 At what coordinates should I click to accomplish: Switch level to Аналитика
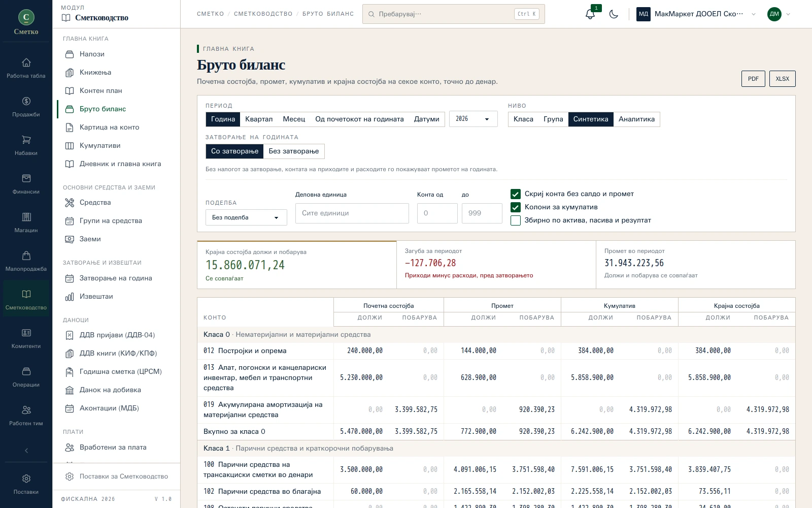point(636,119)
